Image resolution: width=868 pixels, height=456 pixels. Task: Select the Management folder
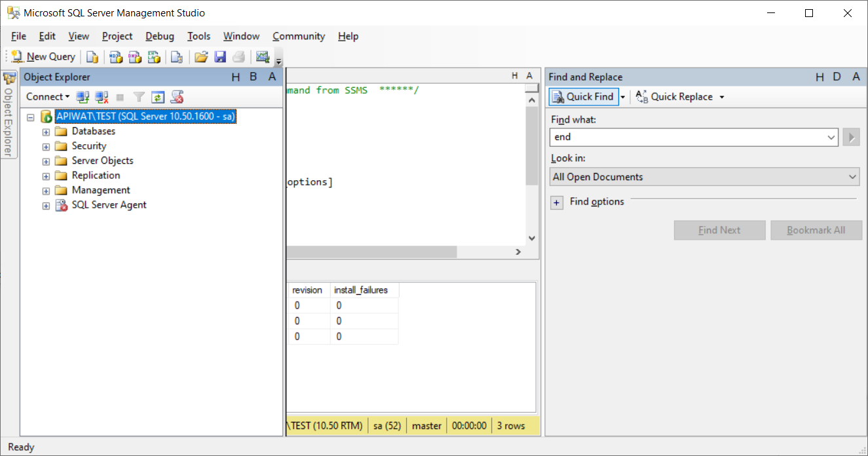[x=101, y=190]
